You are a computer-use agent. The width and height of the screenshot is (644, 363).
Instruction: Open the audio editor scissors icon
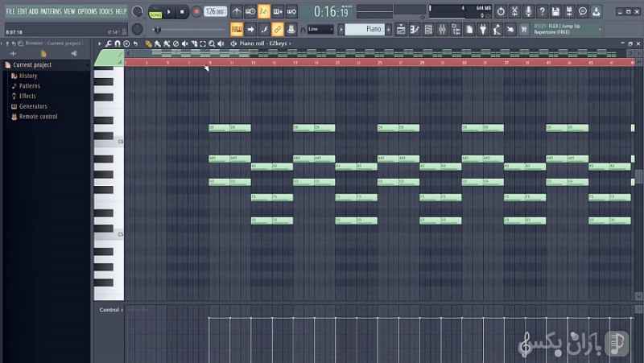click(514, 11)
